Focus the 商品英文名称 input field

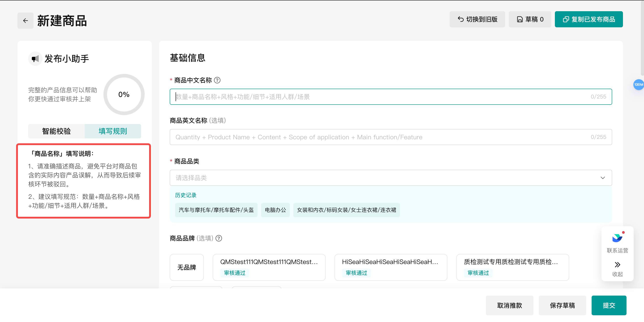391,137
